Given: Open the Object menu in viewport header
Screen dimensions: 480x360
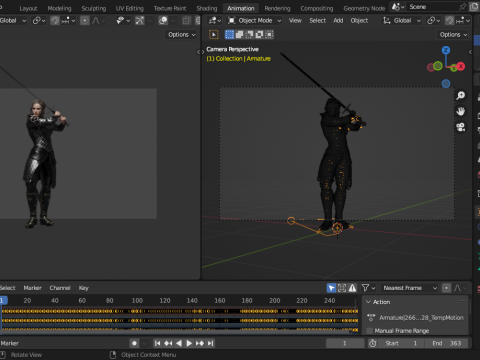Looking at the screenshot, I should click(359, 21).
